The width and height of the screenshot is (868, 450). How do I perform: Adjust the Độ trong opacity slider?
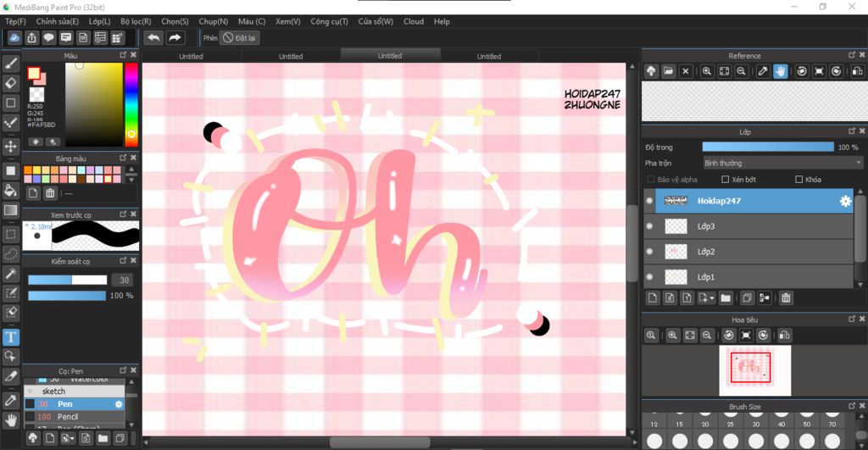click(768, 147)
